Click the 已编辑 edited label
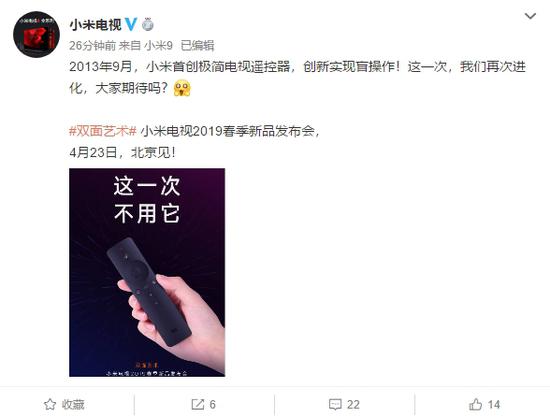The width and height of the screenshot is (550, 417). click(x=197, y=46)
